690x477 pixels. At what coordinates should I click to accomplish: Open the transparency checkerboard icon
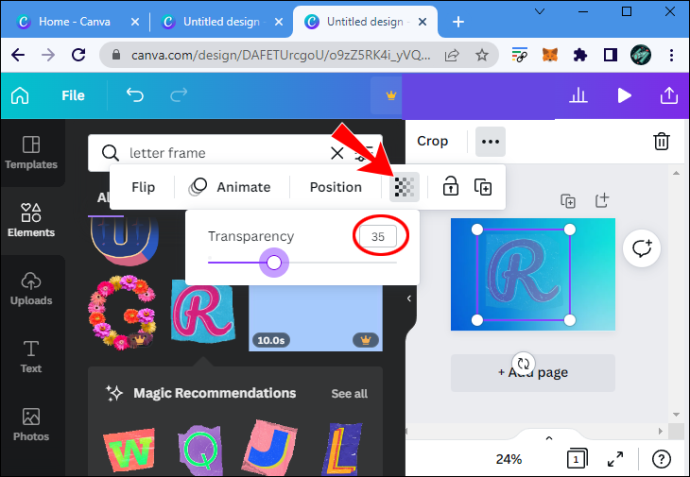404,187
